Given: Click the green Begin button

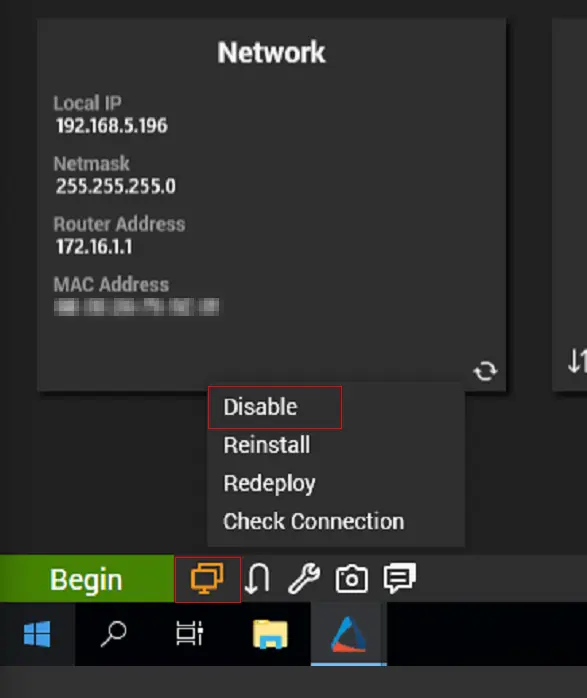Looking at the screenshot, I should (x=87, y=579).
